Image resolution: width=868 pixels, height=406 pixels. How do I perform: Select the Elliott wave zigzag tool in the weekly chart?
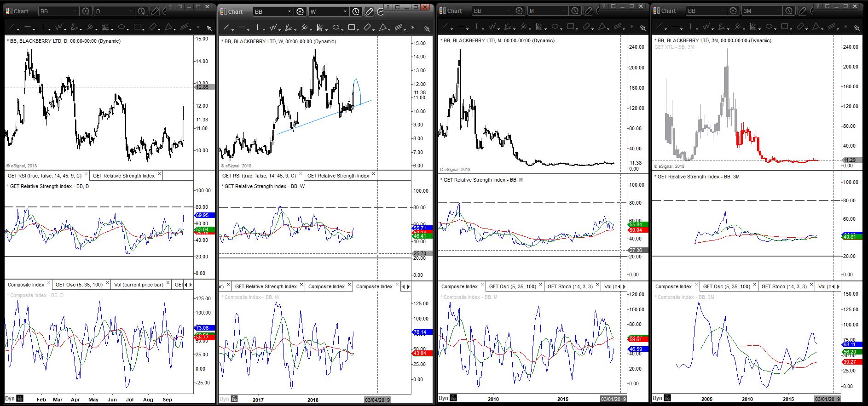pos(273,28)
